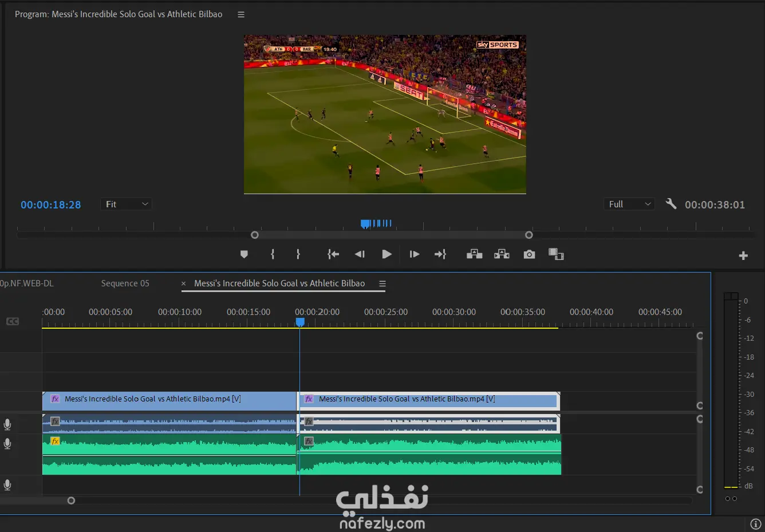The width and height of the screenshot is (765, 532).
Task: Step back one frame
Action: click(360, 254)
